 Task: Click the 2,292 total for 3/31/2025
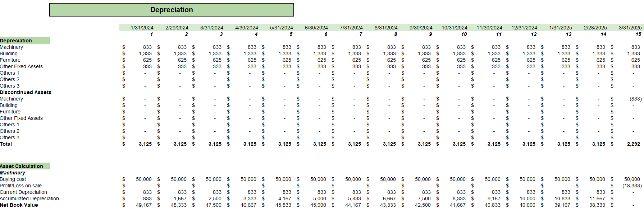click(x=634, y=144)
